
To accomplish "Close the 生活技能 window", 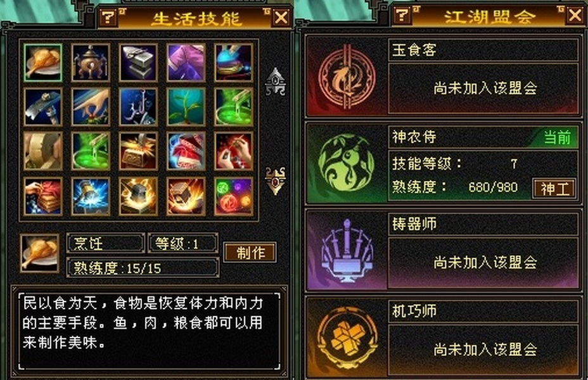I will point(281,18).
